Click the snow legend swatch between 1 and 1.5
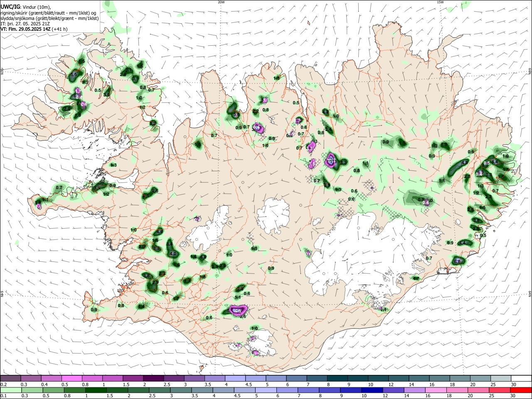The width and height of the screenshot is (532, 399). (113, 378)
